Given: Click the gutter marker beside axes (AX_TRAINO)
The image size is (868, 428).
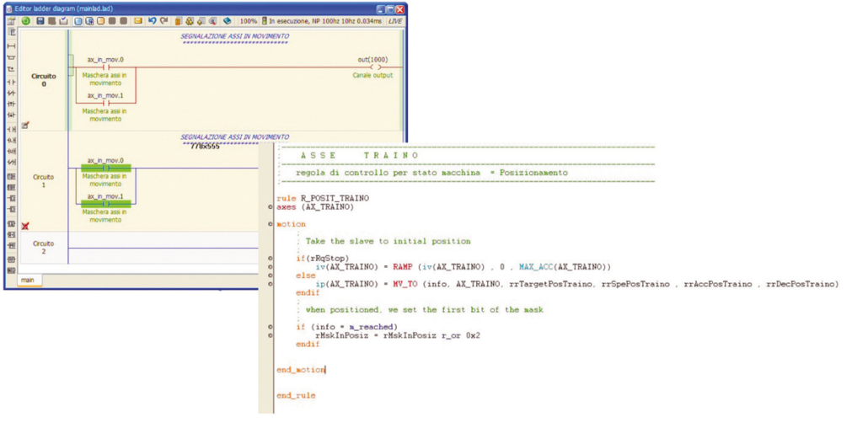Looking at the screenshot, I should pos(270,207).
